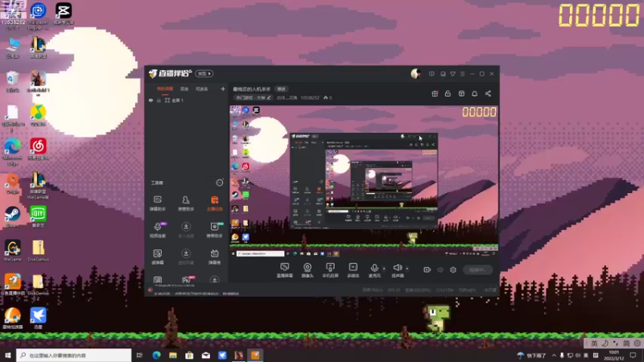Toggle the recording camera icon

tap(427, 269)
